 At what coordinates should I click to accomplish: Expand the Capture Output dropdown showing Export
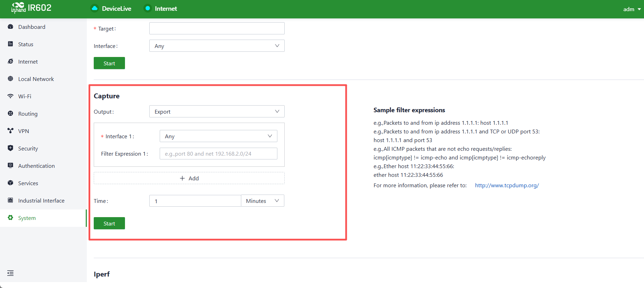pyautogui.click(x=217, y=112)
